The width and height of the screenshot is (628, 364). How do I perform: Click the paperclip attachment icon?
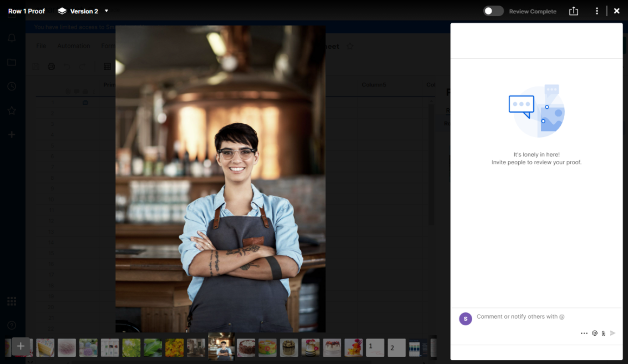[x=604, y=333]
